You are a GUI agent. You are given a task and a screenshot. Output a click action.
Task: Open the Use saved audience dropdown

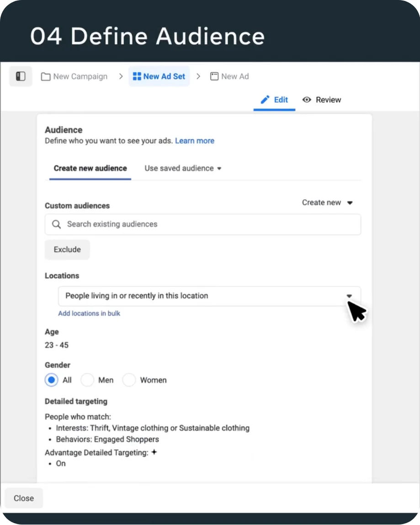pyautogui.click(x=183, y=168)
